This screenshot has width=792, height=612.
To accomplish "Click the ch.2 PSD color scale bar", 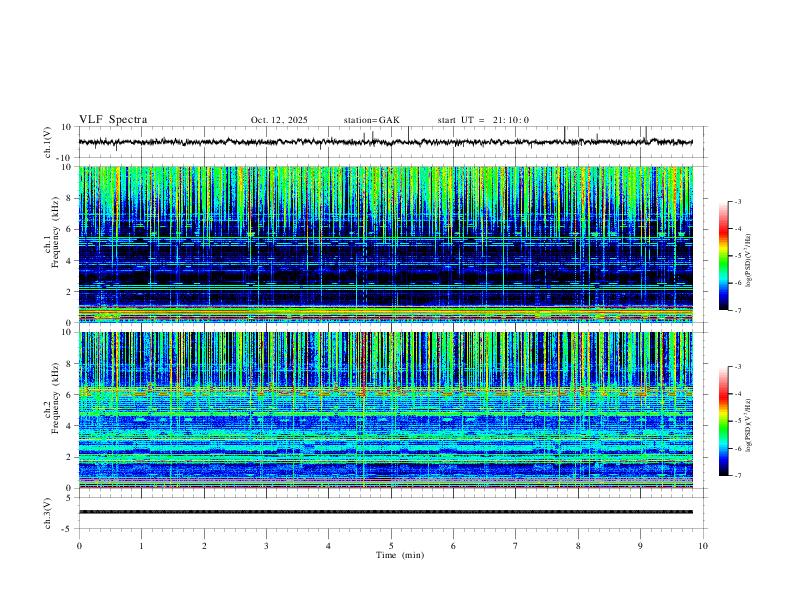I will point(723,421).
